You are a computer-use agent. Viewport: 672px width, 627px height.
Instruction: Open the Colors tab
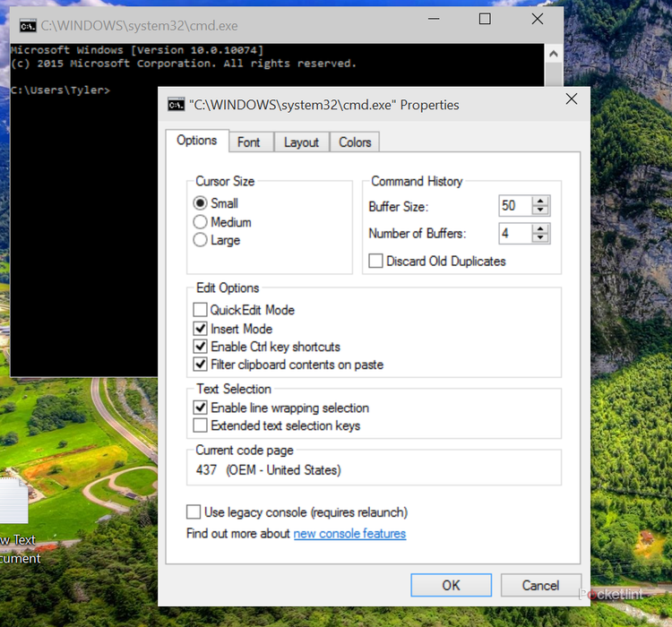pyautogui.click(x=355, y=142)
